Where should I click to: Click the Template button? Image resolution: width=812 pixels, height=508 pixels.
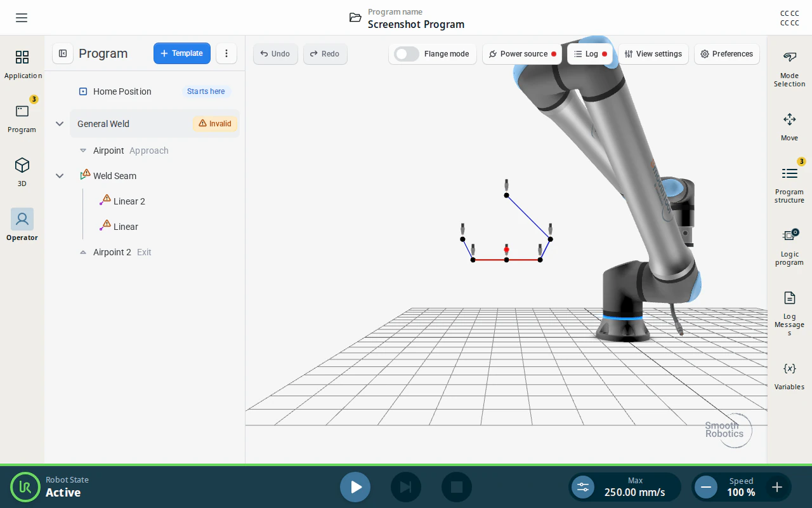pos(181,53)
